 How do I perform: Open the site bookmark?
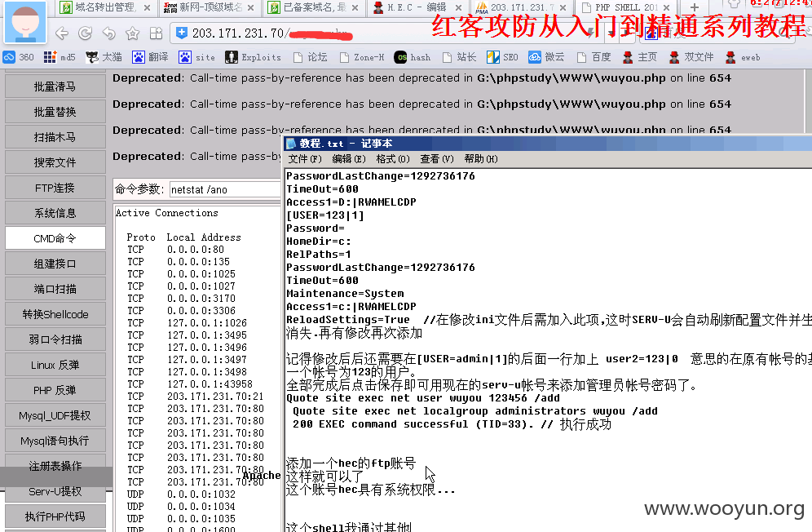point(196,57)
